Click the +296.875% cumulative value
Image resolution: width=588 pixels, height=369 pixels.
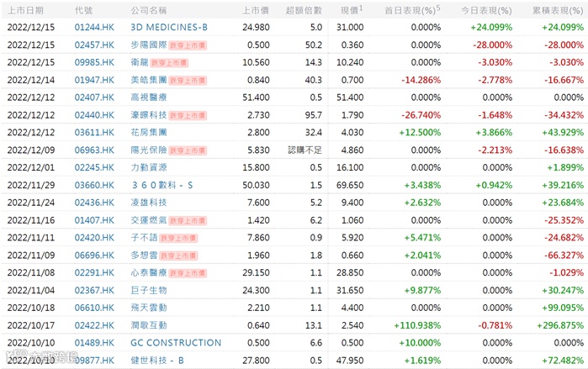(560, 325)
